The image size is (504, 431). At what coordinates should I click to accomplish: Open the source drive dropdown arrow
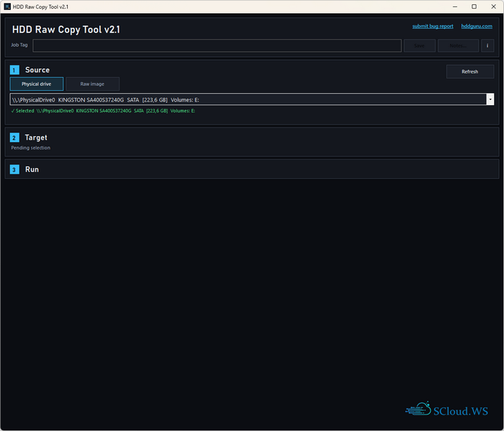tap(490, 99)
